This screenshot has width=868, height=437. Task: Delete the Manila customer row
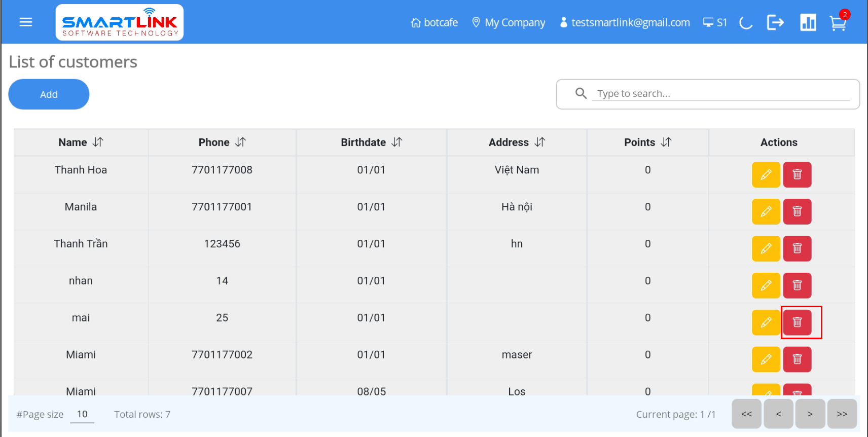pos(797,212)
